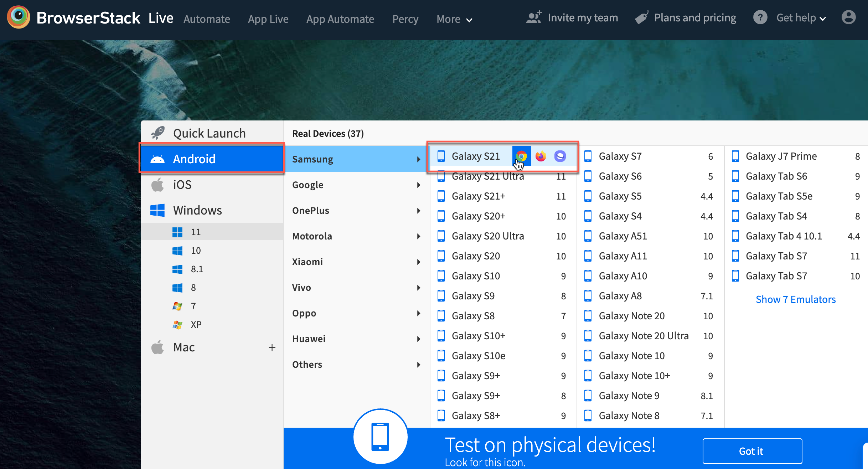Expand the Vivo device list
Viewport: 868px width, 469px height.
(356, 287)
